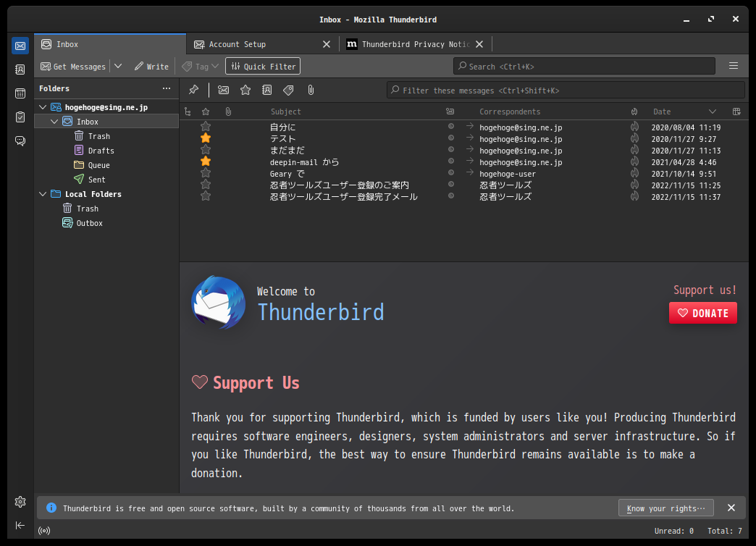Focus the Filter these messages field
The image size is (756, 546).
[x=566, y=91]
